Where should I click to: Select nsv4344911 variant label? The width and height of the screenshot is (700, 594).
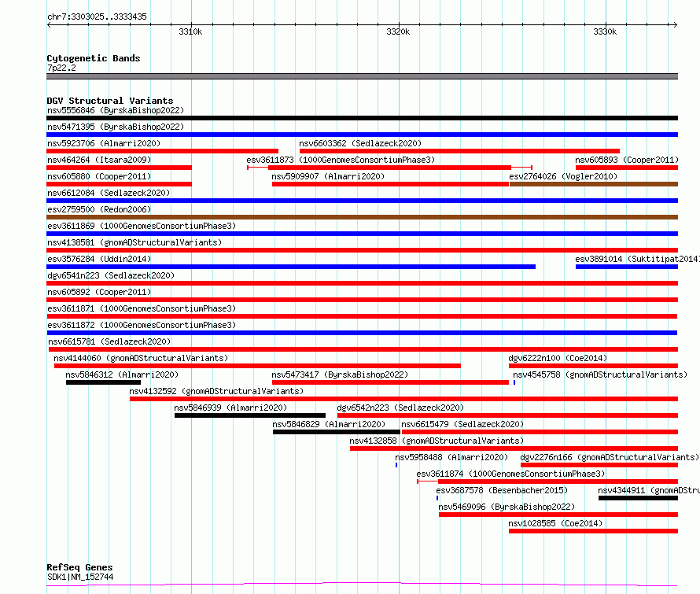pyautogui.click(x=649, y=490)
